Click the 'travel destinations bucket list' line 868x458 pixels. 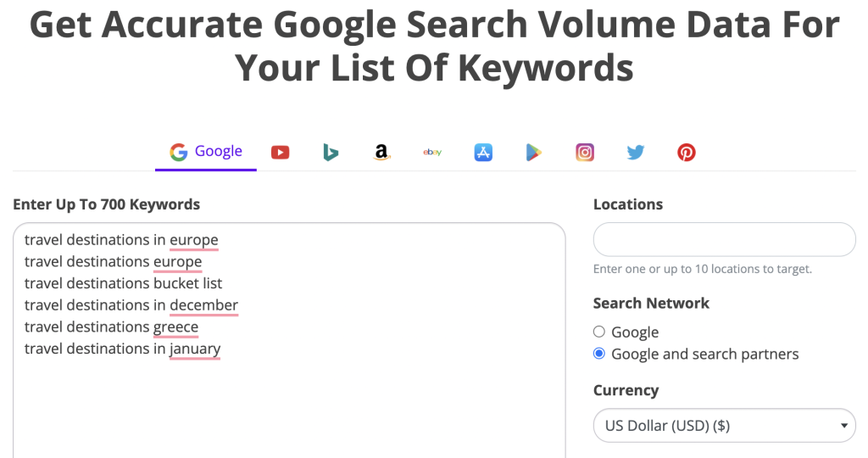(x=123, y=283)
